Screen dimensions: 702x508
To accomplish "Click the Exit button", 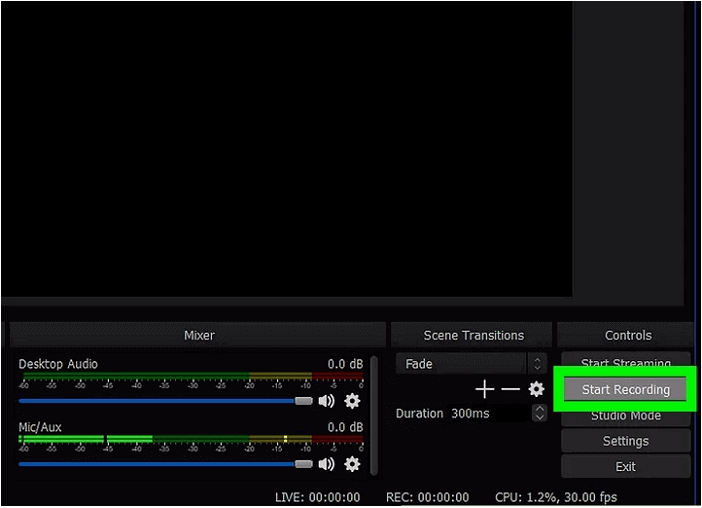I will [x=625, y=467].
